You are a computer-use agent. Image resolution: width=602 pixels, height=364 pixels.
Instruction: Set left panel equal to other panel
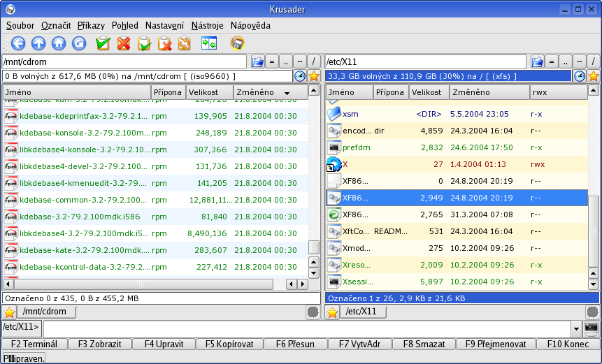(272, 61)
